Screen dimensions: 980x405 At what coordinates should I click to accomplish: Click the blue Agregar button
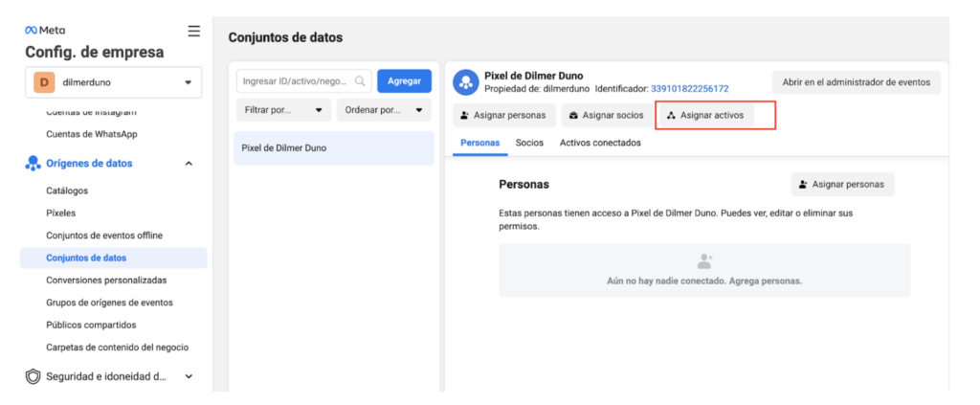point(405,81)
